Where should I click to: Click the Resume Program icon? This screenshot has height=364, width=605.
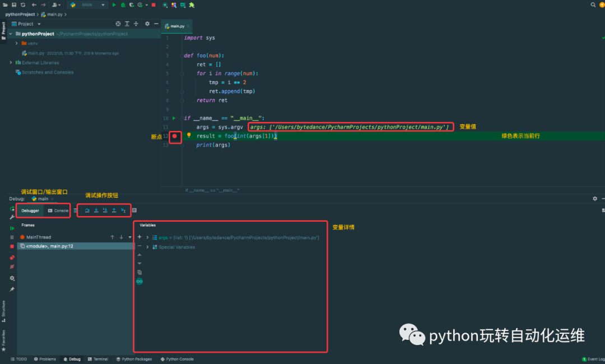[12, 228]
